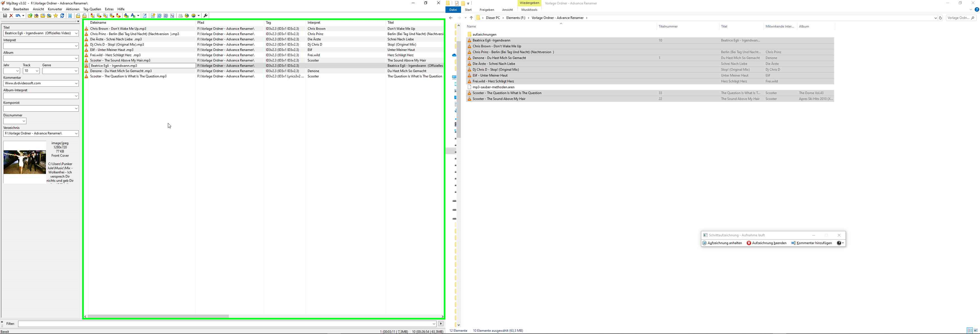Open options with the wrench icon

206,16
